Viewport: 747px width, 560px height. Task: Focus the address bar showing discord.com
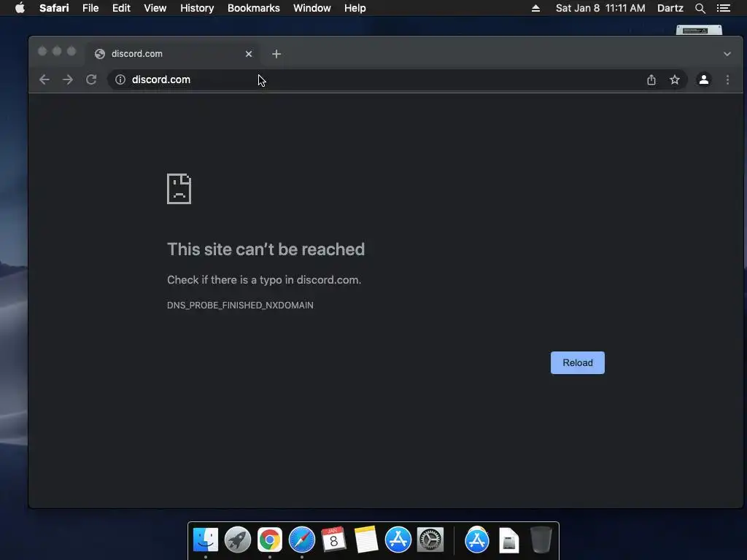(x=376, y=79)
